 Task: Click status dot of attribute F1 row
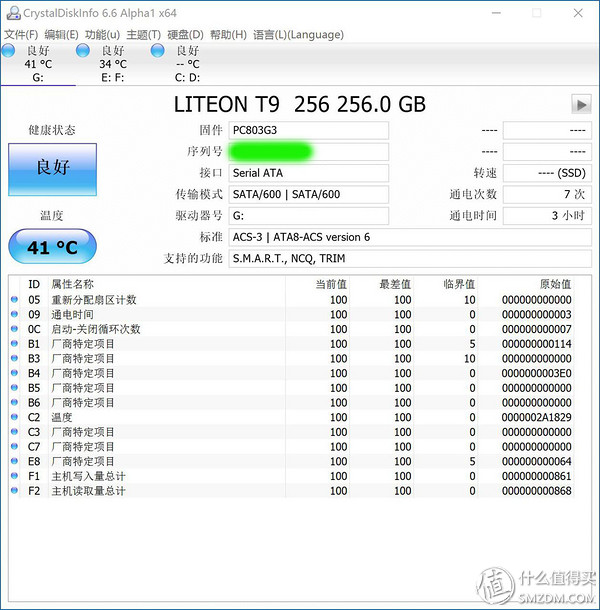(14, 476)
